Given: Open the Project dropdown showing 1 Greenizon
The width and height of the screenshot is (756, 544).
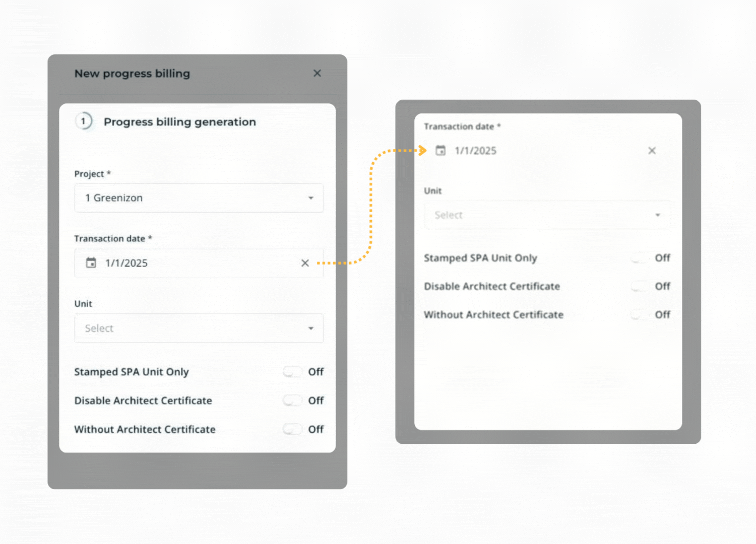Looking at the screenshot, I should 199,198.
